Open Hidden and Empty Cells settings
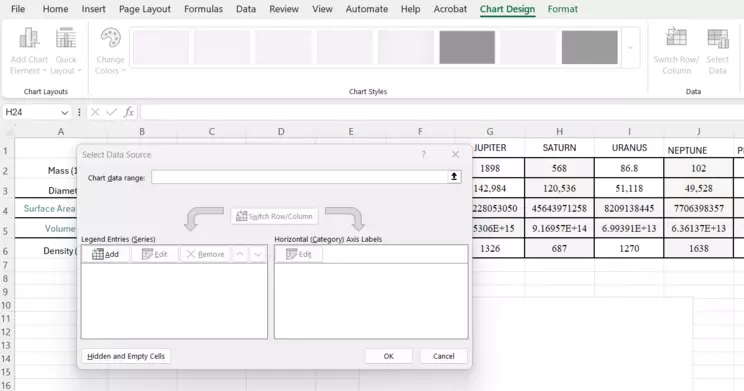 coord(126,356)
